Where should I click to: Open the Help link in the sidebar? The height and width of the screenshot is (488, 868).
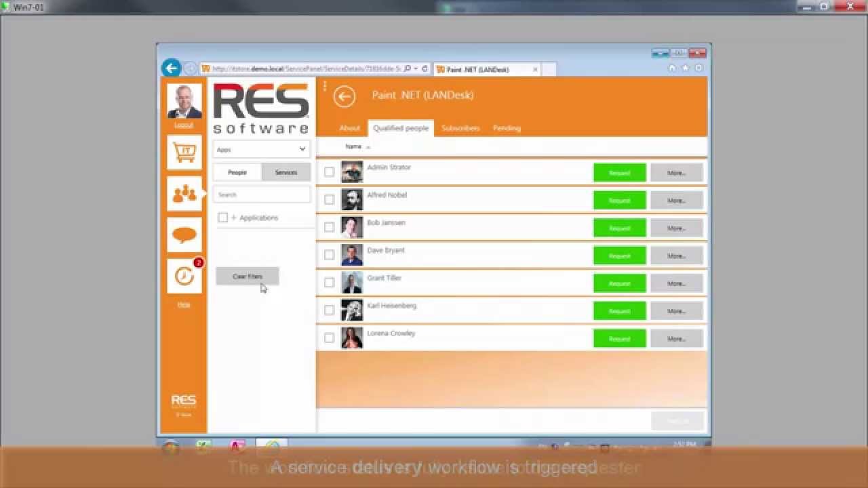coord(184,304)
